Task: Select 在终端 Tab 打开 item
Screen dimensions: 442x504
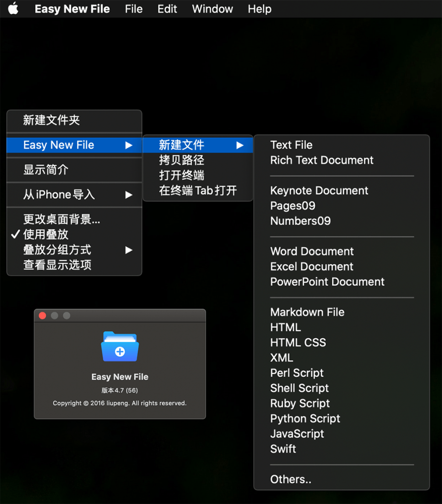Action: click(x=198, y=190)
